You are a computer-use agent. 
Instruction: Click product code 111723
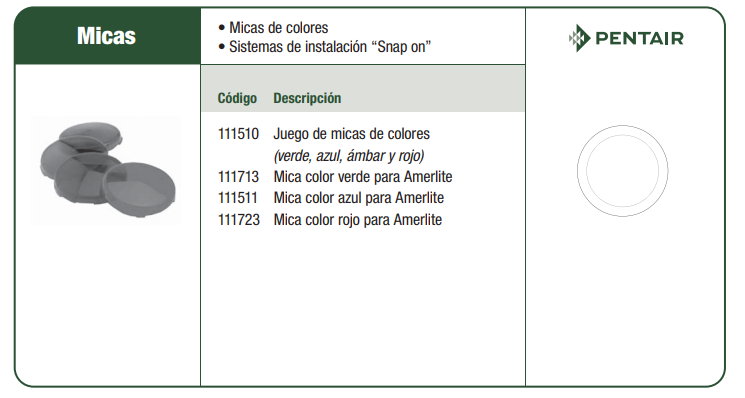point(239,220)
